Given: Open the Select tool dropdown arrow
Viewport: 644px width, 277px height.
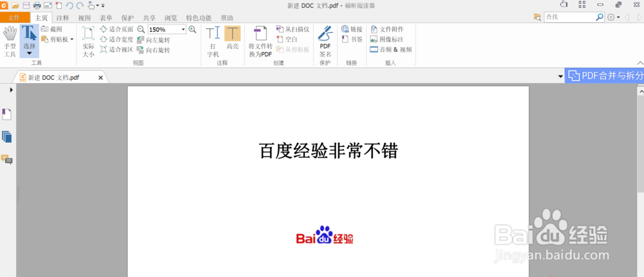Looking at the screenshot, I should tap(29, 53).
